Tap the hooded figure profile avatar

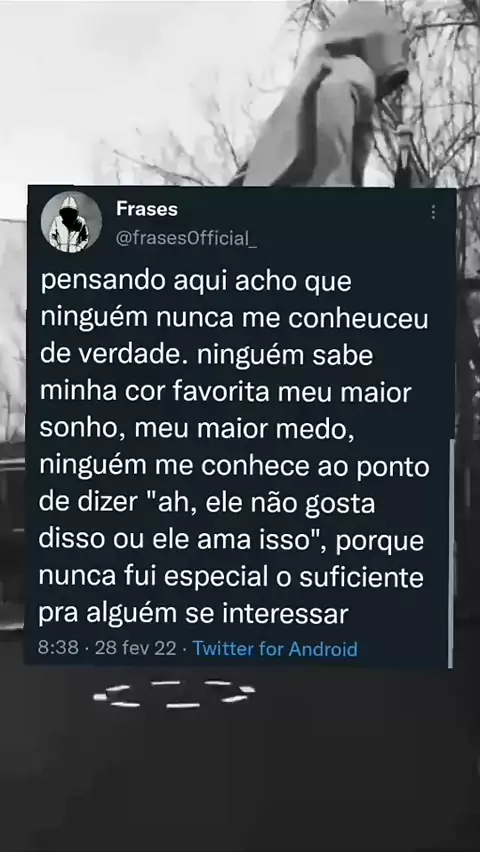[x=71, y=222]
